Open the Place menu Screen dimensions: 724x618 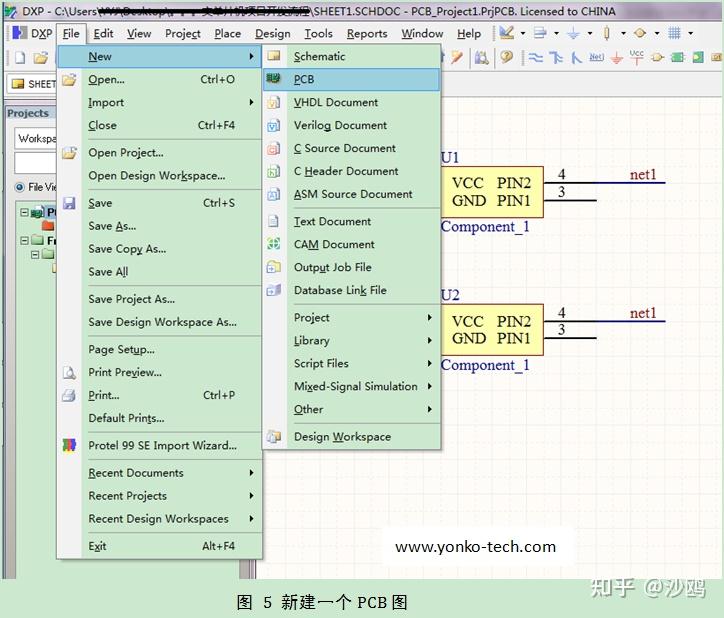click(x=228, y=34)
